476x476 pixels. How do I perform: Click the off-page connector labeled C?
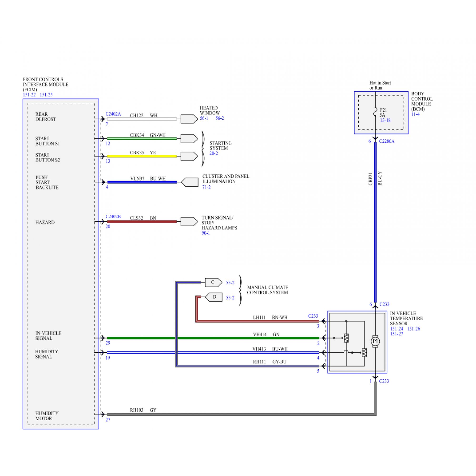(x=213, y=282)
